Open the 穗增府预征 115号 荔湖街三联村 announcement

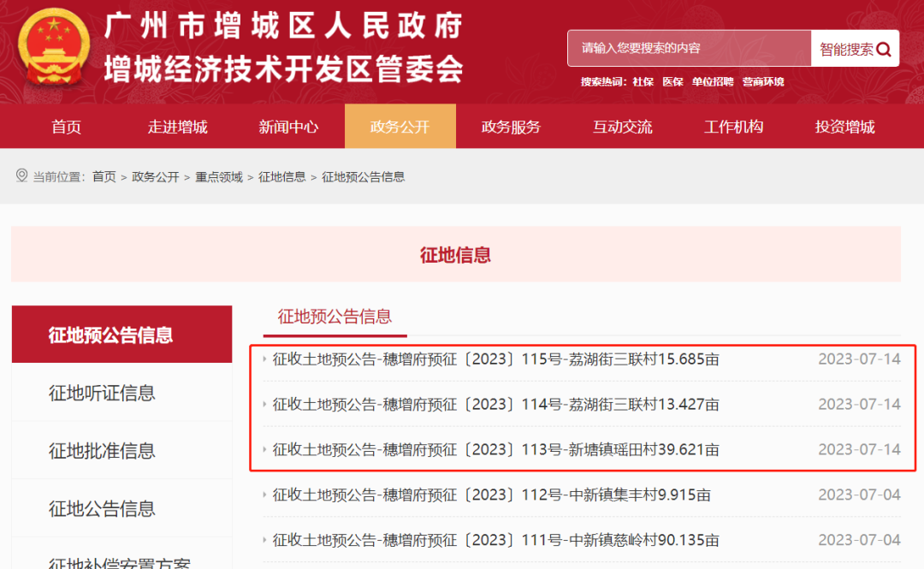click(x=495, y=359)
